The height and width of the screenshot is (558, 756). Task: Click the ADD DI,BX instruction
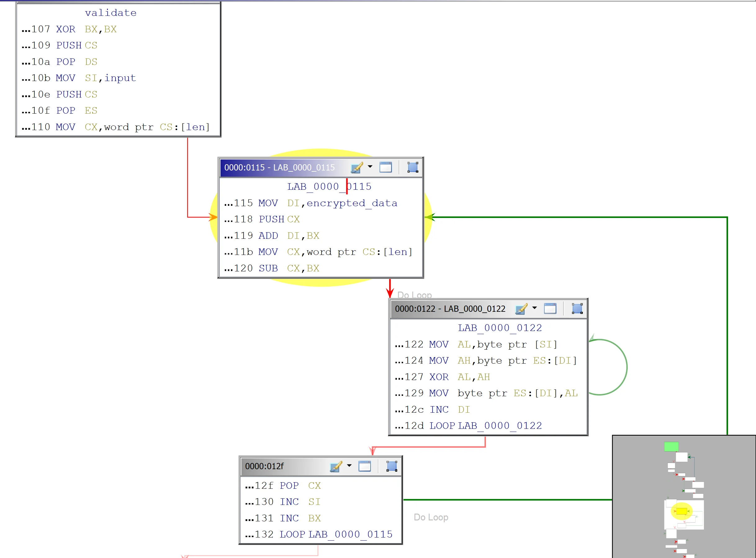(272, 235)
